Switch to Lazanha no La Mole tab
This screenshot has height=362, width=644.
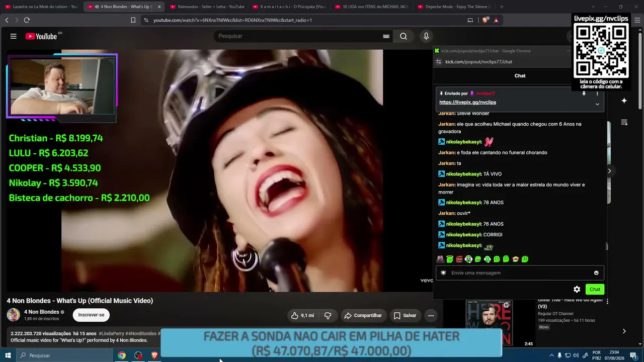[x=42, y=7]
